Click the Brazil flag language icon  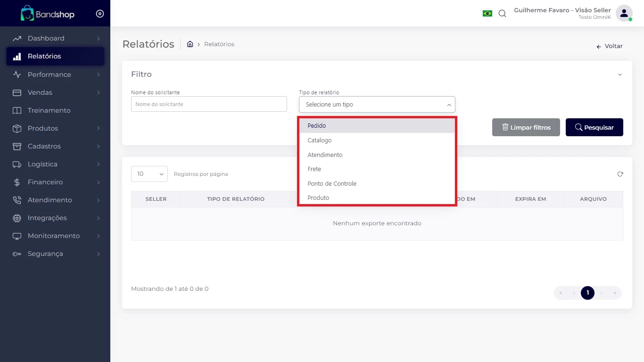coord(487,14)
